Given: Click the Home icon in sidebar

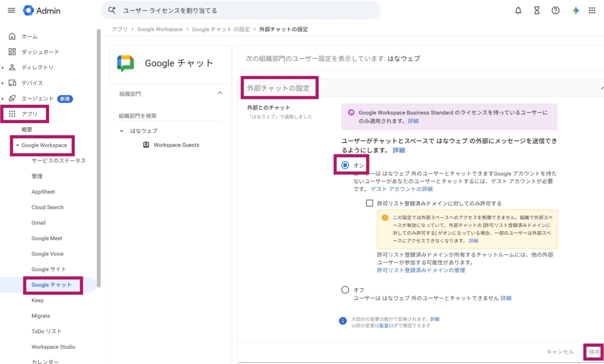Looking at the screenshot, I should pyautogui.click(x=13, y=36).
